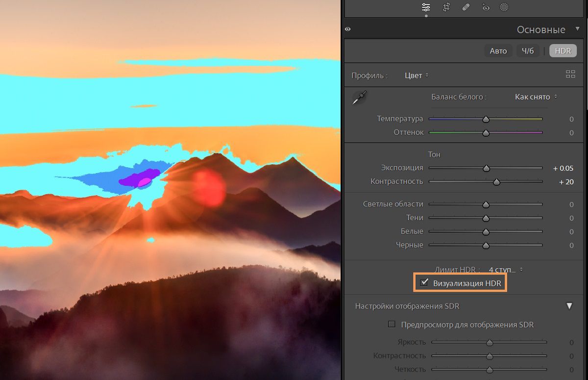Image resolution: width=588 pixels, height=380 pixels.
Task: Open the Edit sliders tool icon
Action: (x=426, y=7)
